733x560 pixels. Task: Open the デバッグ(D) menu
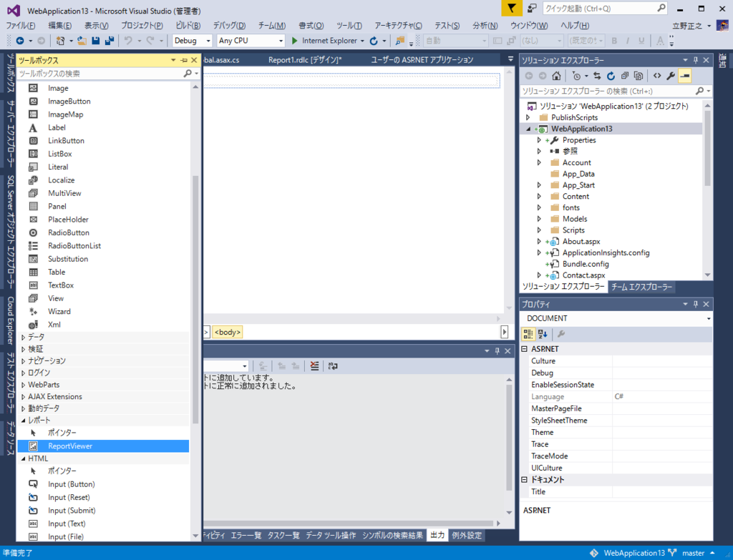pos(229,26)
